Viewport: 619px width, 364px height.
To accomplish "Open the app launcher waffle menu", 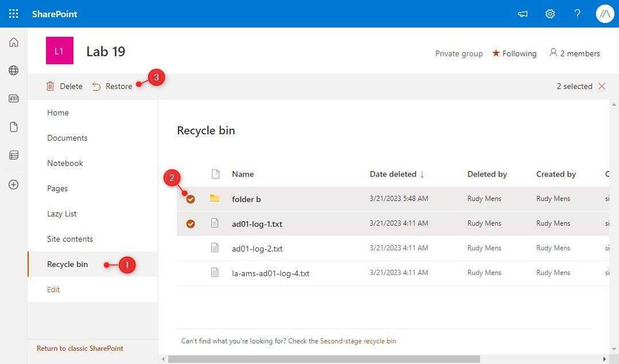I will 13,13.
